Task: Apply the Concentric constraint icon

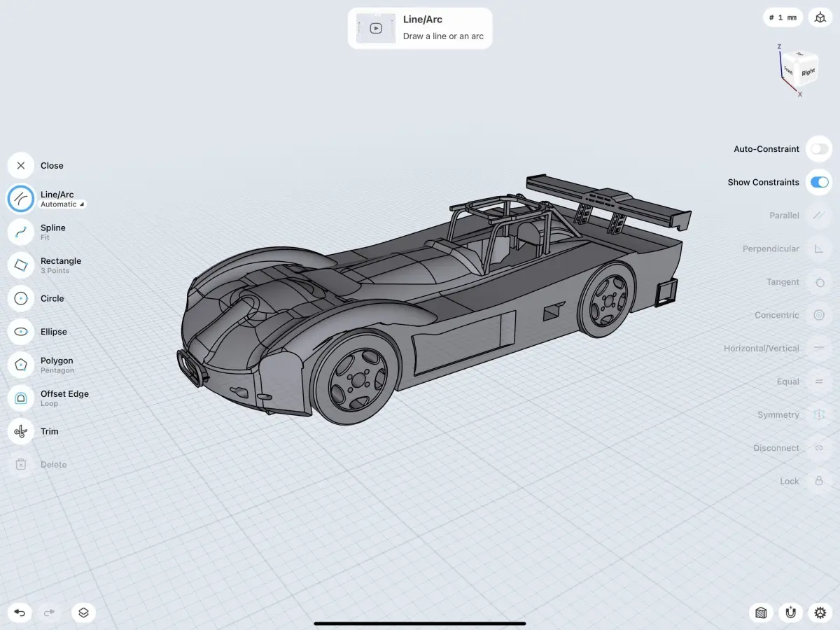Action: click(x=819, y=315)
